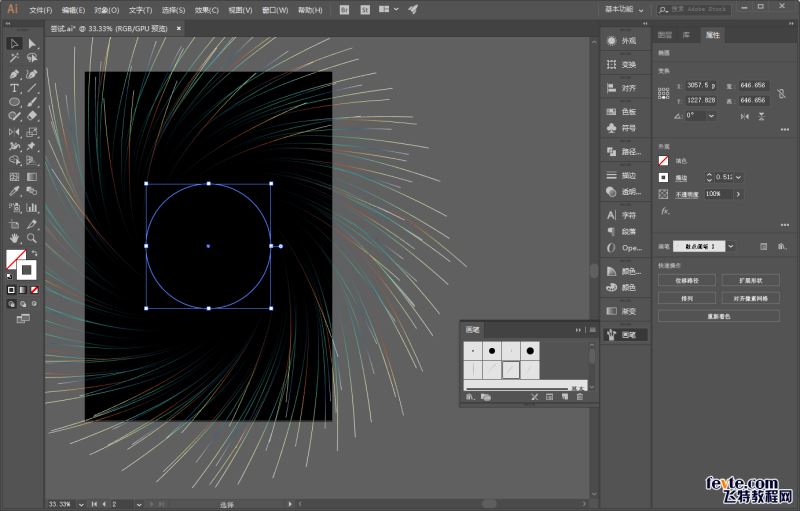Set paint mode to Color
800x511 pixels.
click(x=11, y=290)
